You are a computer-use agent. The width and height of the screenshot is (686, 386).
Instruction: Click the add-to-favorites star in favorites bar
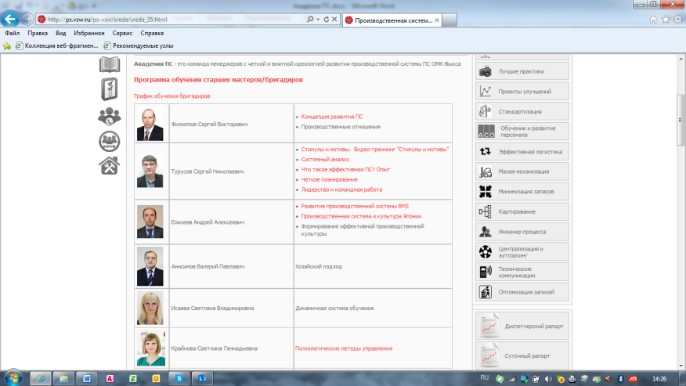point(7,46)
